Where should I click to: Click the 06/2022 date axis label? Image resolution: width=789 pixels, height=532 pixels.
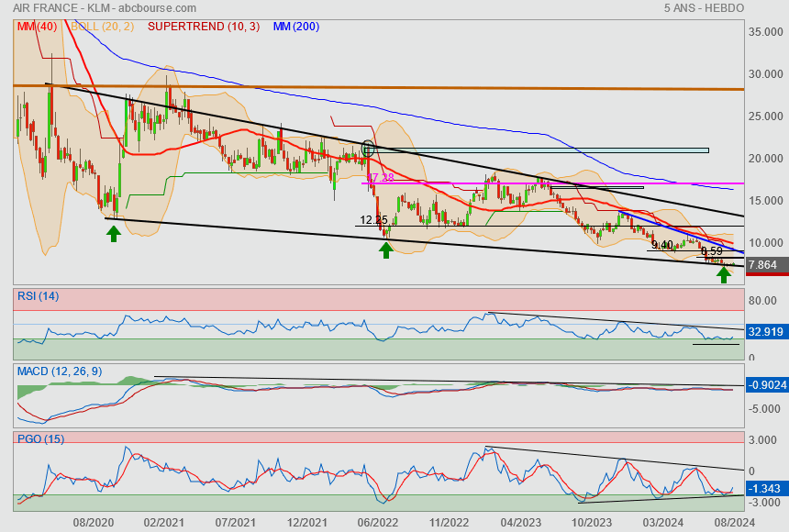378,523
